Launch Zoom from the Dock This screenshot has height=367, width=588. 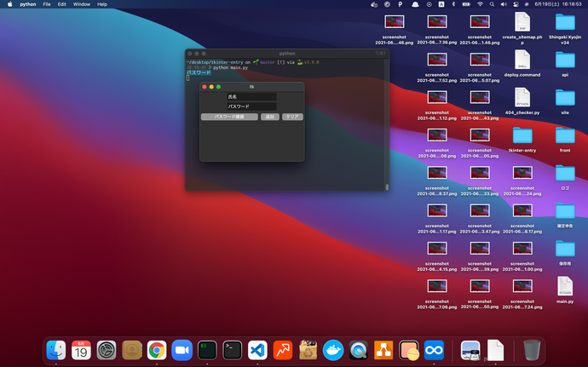point(182,350)
